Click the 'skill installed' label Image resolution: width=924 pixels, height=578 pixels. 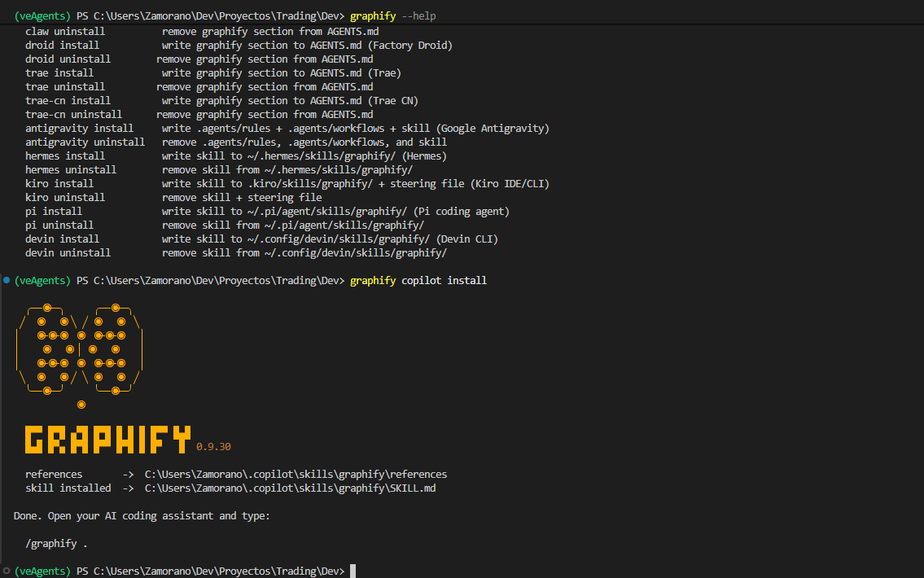click(x=68, y=488)
